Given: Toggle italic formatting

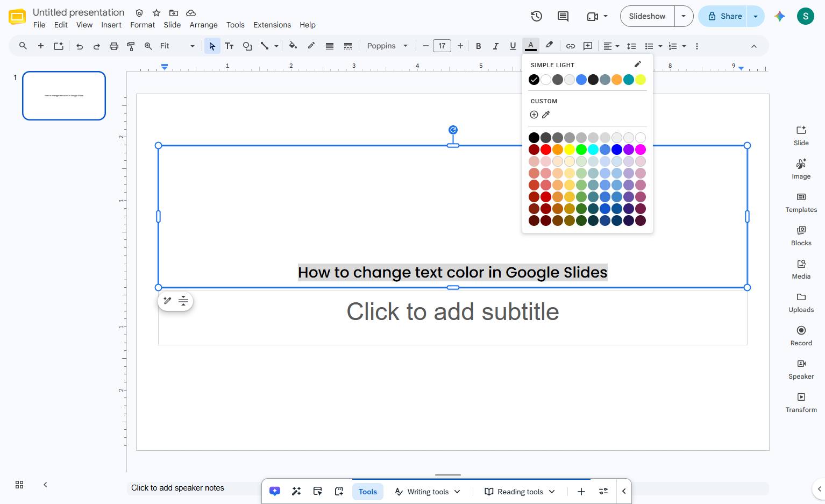Looking at the screenshot, I should (495, 46).
